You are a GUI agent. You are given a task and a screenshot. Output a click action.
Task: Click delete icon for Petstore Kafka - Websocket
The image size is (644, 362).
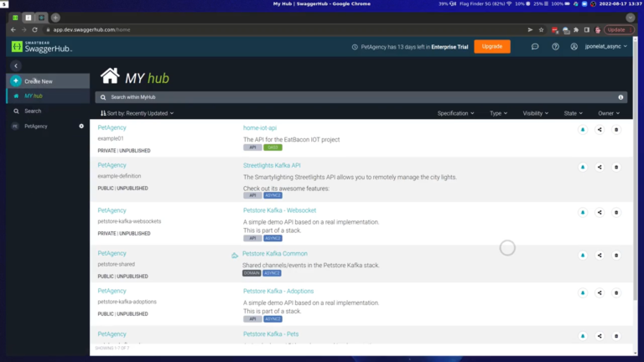616,212
